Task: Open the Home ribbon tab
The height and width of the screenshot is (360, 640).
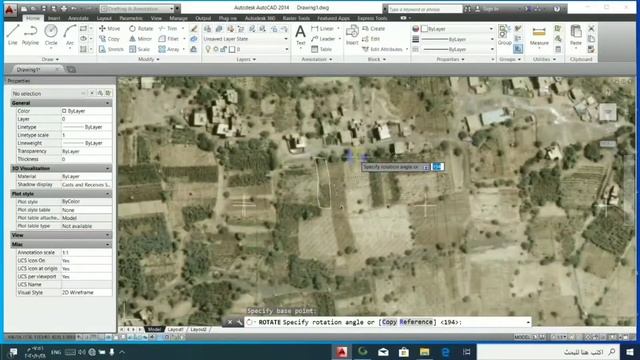Action: click(x=33, y=18)
